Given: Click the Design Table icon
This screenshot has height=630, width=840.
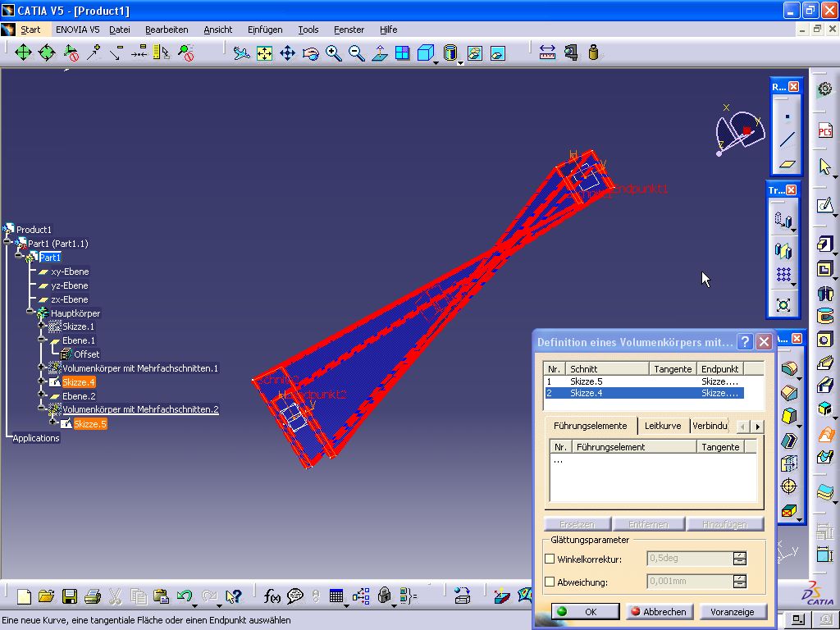Looking at the screenshot, I should click(x=336, y=596).
